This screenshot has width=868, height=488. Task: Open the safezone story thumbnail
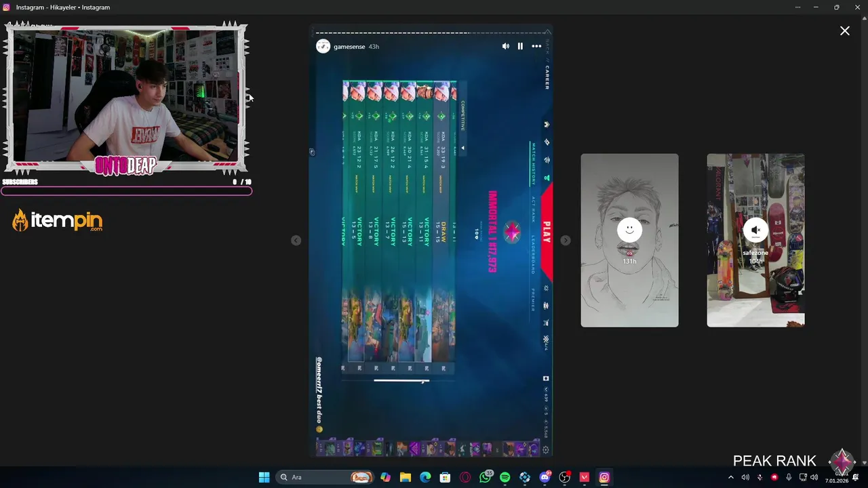coord(755,240)
